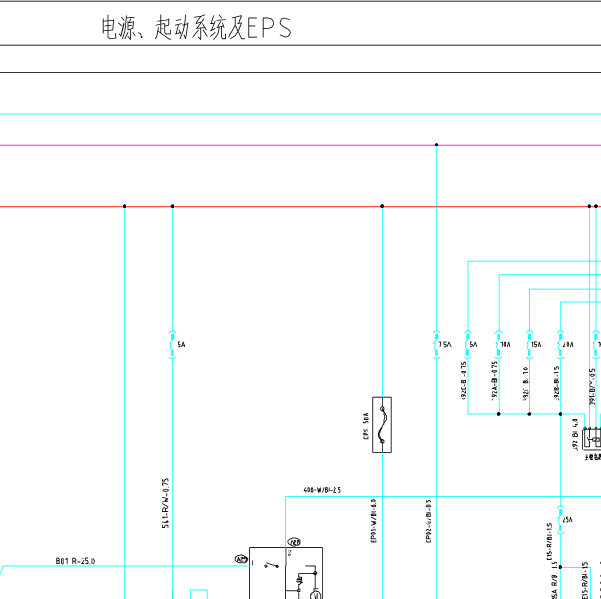Click the oval connector tag beside pin 1

241,560
